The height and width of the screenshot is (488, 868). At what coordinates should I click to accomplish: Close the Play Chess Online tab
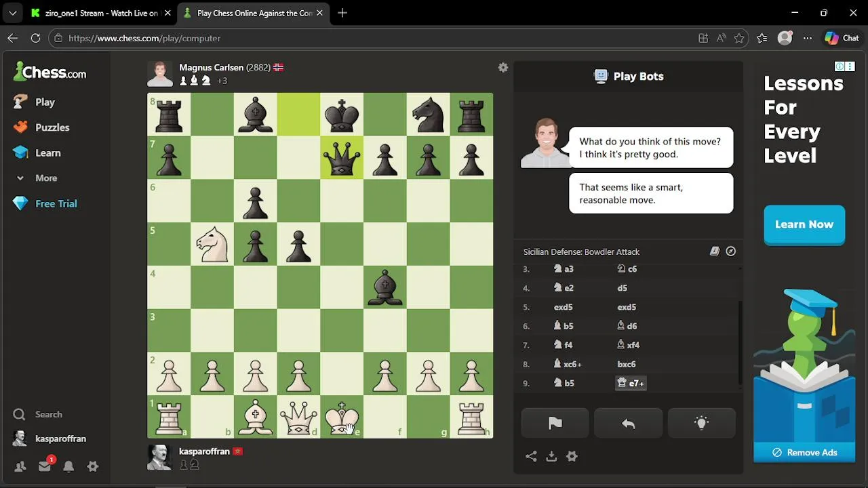coord(319,13)
